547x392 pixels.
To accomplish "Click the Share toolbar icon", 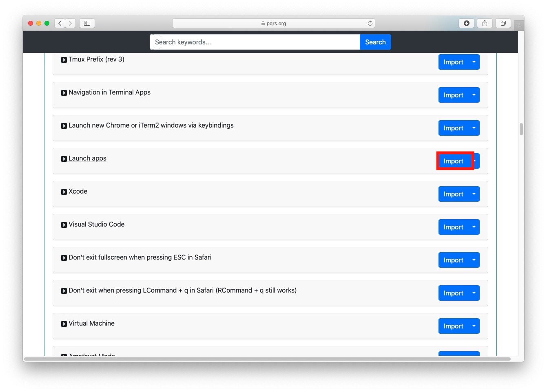I will coord(485,23).
